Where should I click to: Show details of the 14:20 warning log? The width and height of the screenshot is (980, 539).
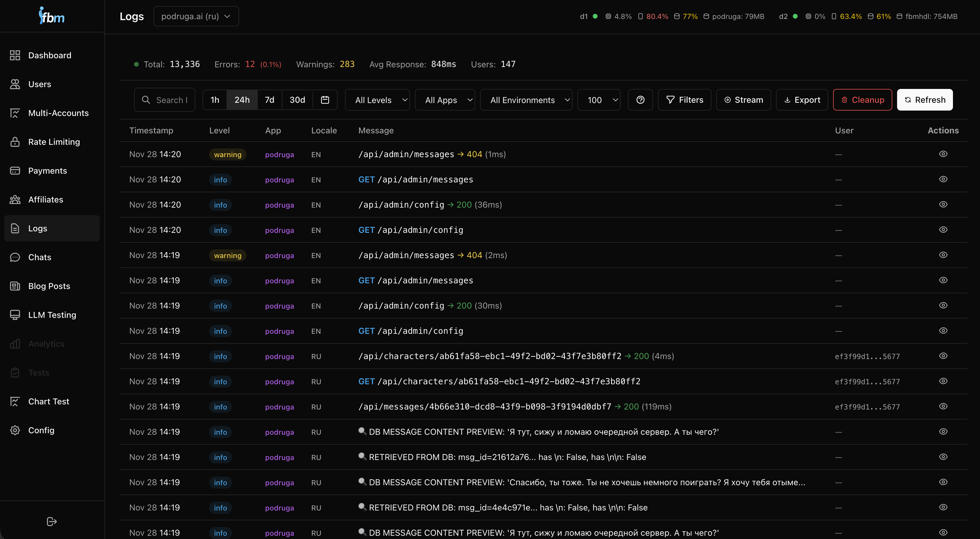[943, 154]
